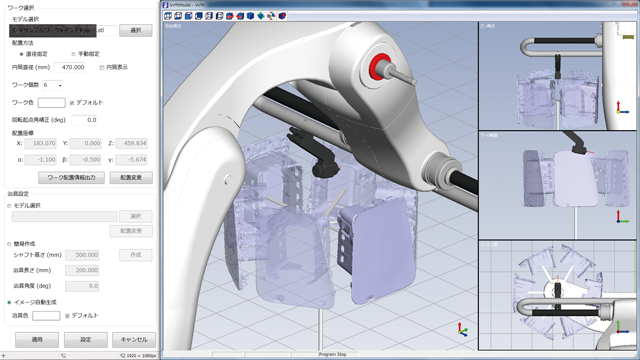640x360 pixels.
Task: Enable the 円筒表示 checkbox
Action: (x=102, y=67)
